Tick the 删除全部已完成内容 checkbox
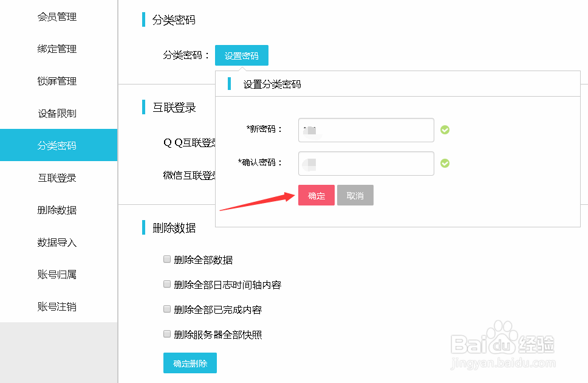This screenshot has width=588, height=383. pyautogui.click(x=167, y=309)
